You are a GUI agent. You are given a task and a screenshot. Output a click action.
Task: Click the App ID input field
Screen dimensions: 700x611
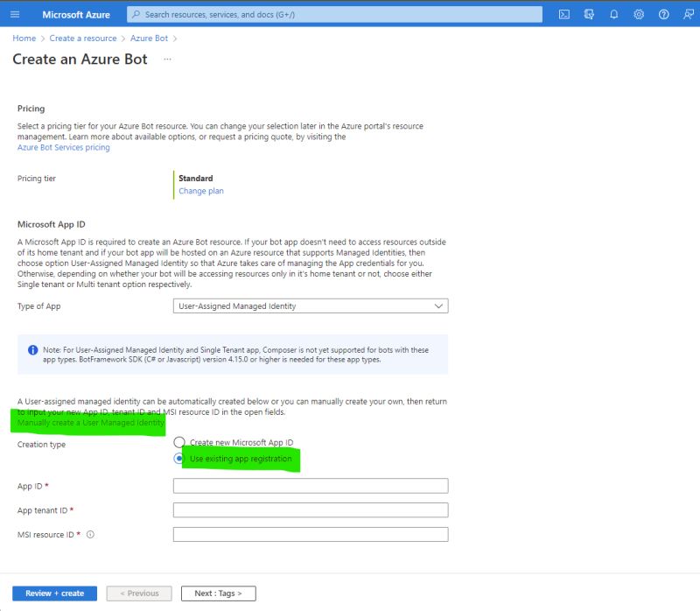click(311, 486)
